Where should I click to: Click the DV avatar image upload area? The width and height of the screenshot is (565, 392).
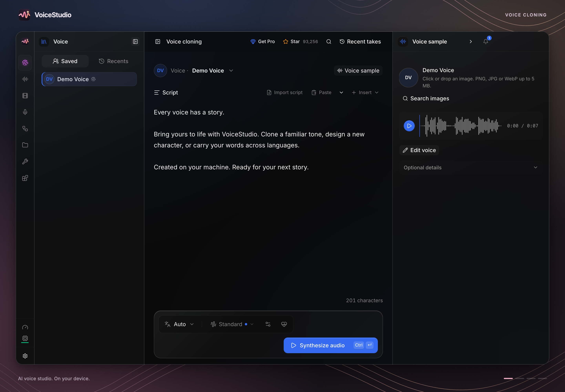[x=408, y=78]
